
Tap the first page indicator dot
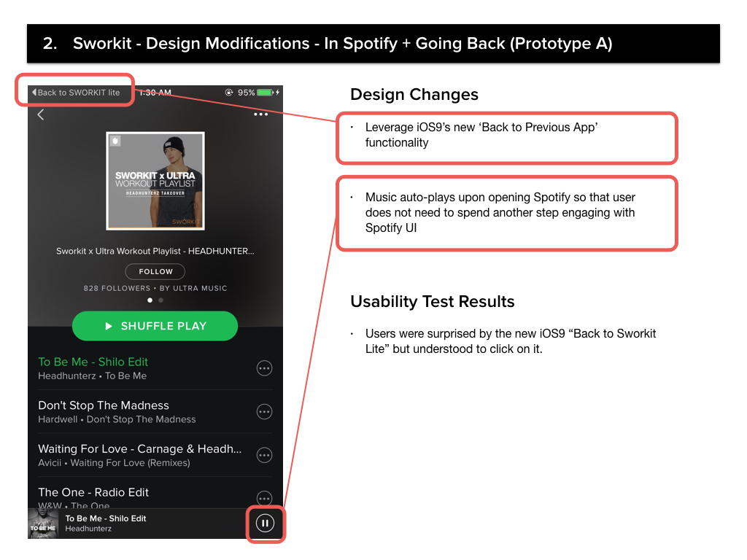pos(150,300)
